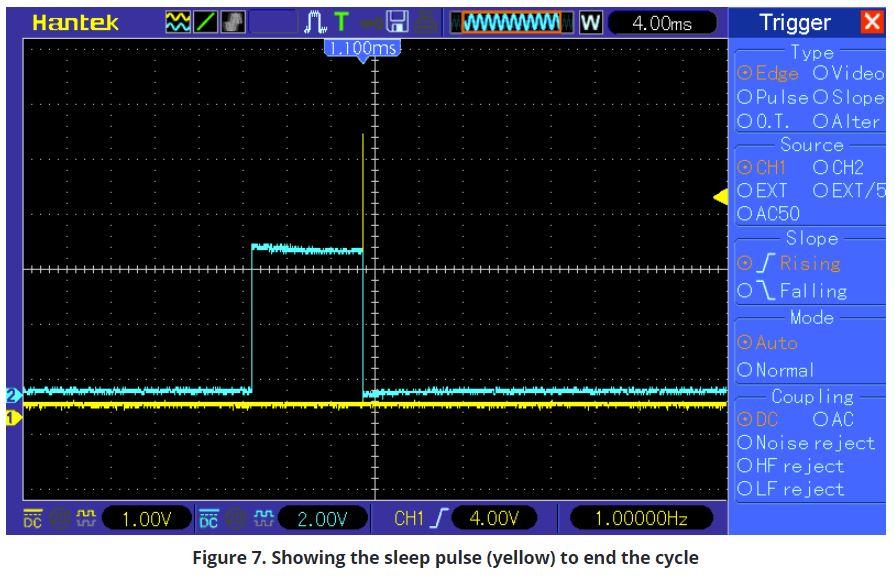
Task: Click the yellow CH1 bandwidth limit icon
Action: click(86, 519)
